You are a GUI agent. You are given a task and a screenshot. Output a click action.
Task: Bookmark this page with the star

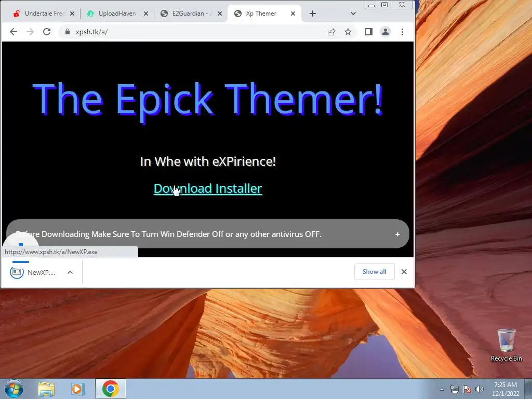pos(348,32)
